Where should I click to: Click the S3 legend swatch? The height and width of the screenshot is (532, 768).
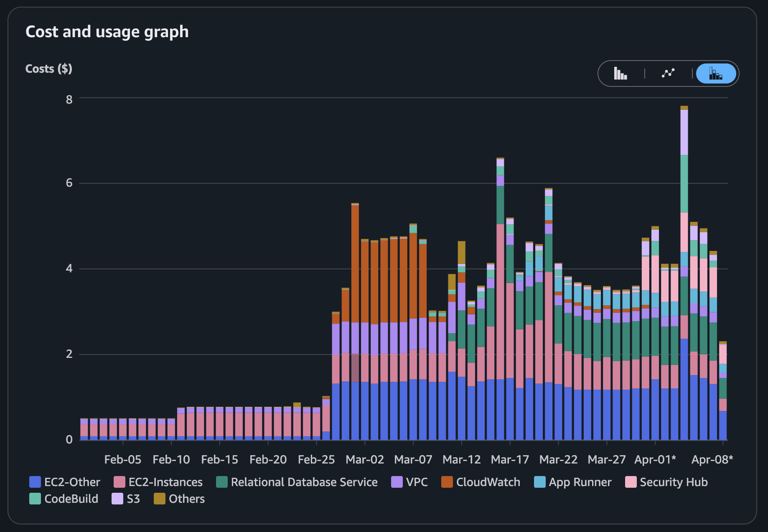click(x=117, y=499)
